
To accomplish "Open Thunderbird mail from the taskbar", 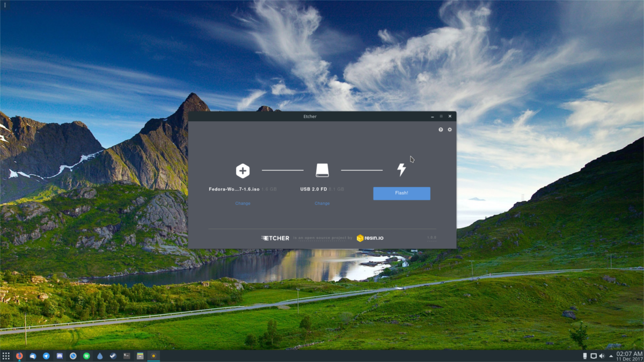I will [33, 356].
